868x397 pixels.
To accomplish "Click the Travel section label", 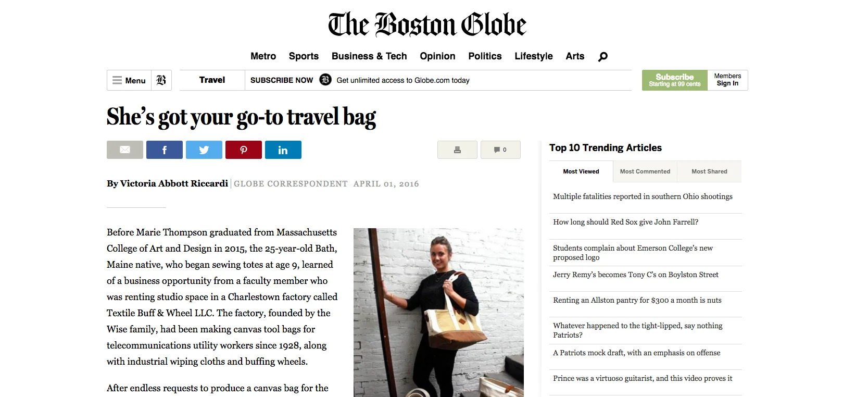I will click(x=212, y=80).
